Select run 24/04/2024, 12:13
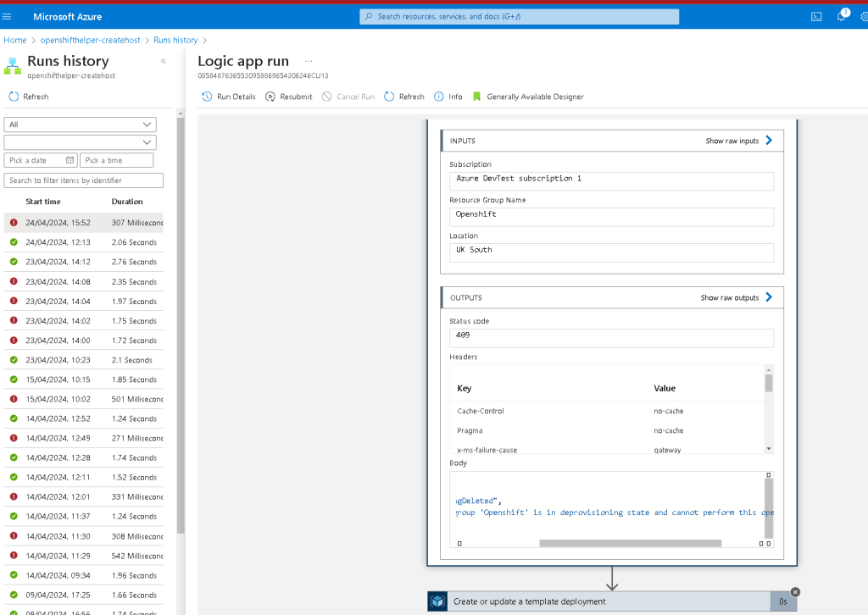This screenshot has width=868, height=615. coord(84,242)
